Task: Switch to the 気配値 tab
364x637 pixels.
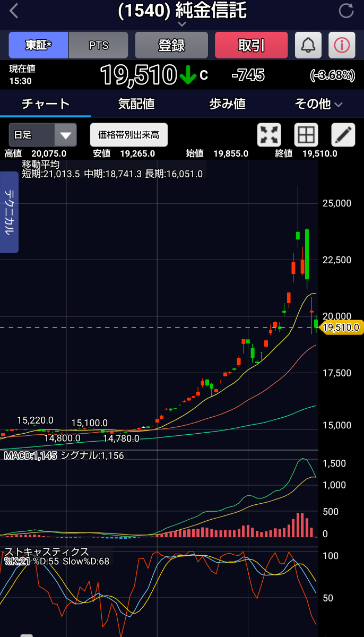Action: (136, 104)
